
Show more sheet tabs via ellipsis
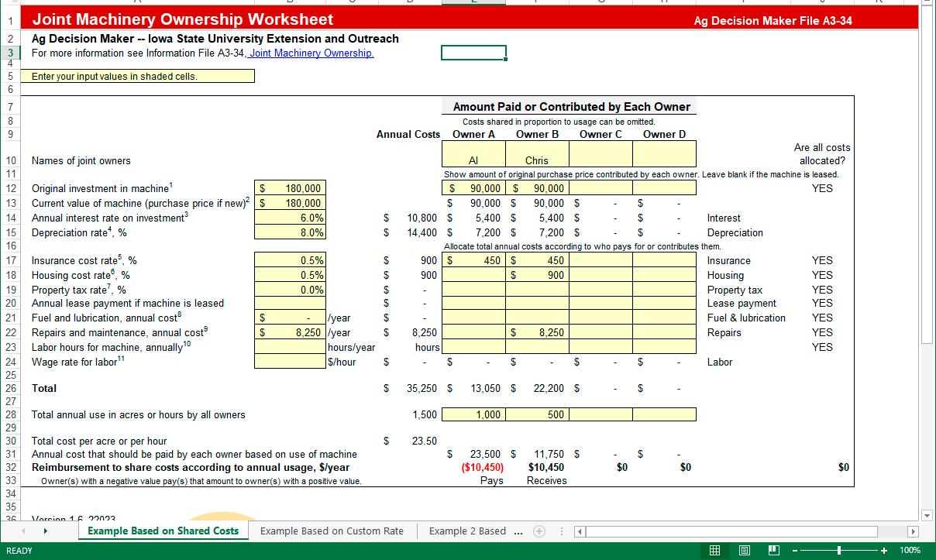518,531
